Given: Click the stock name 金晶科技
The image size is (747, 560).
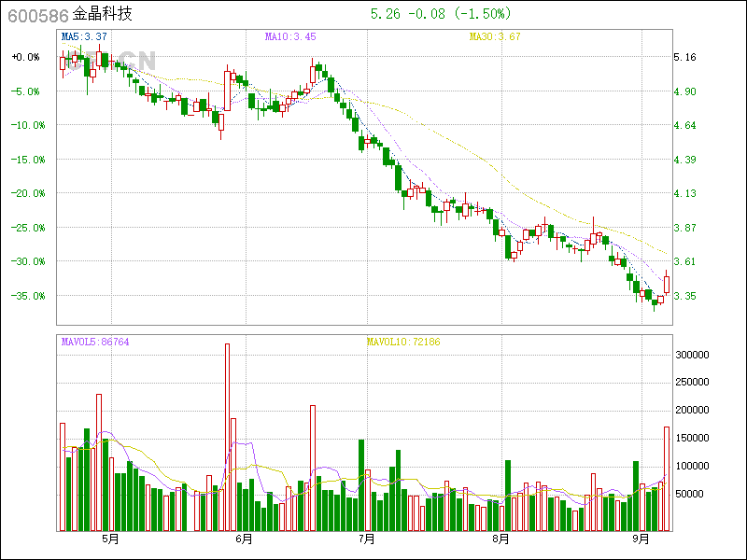Looking at the screenshot, I should (x=103, y=15).
